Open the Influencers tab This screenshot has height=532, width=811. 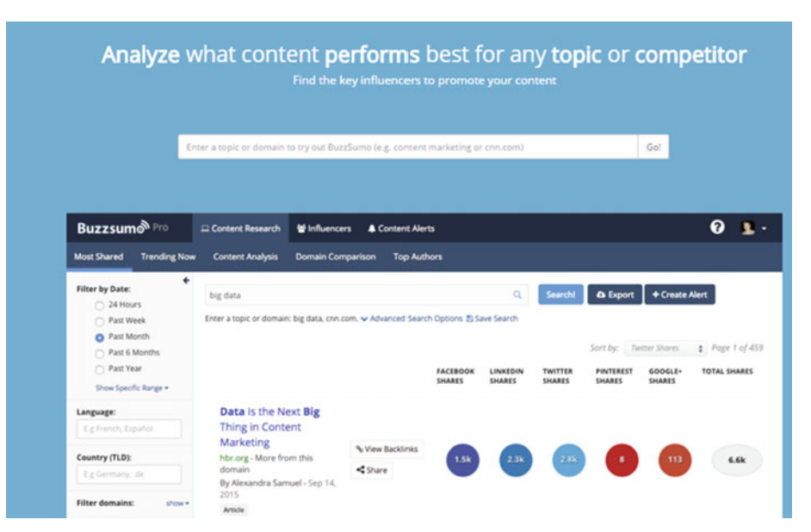(324, 228)
